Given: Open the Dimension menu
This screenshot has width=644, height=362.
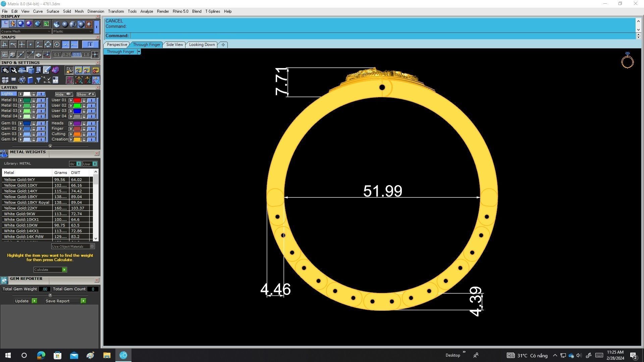Looking at the screenshot, I should pos(96,11).
